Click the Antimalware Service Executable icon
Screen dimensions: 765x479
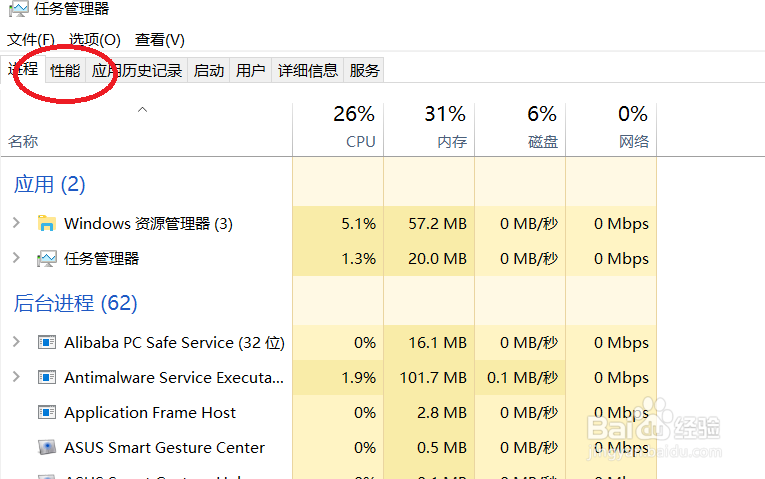(46, 378)
